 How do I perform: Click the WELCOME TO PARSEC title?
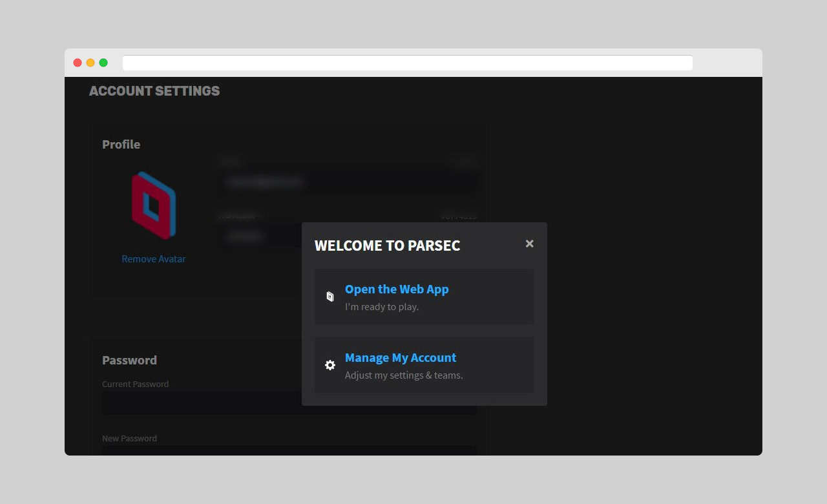coord(388,246)
